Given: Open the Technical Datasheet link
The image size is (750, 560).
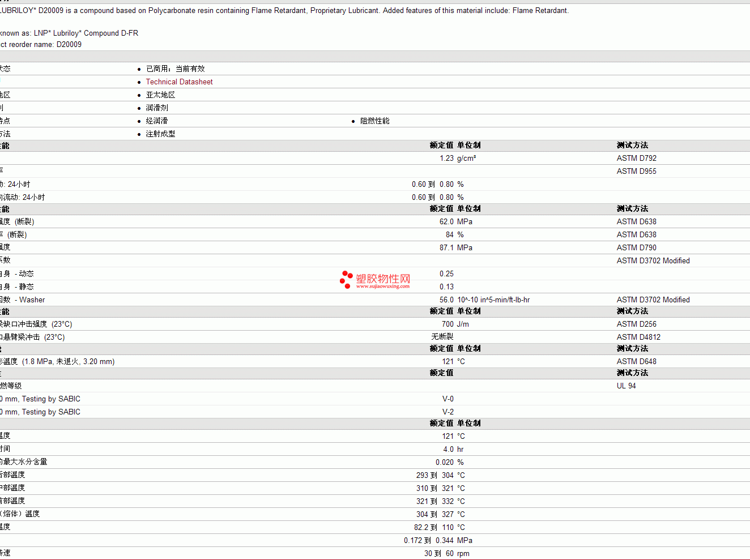Looking at the screenshot, I should [179, 82].
